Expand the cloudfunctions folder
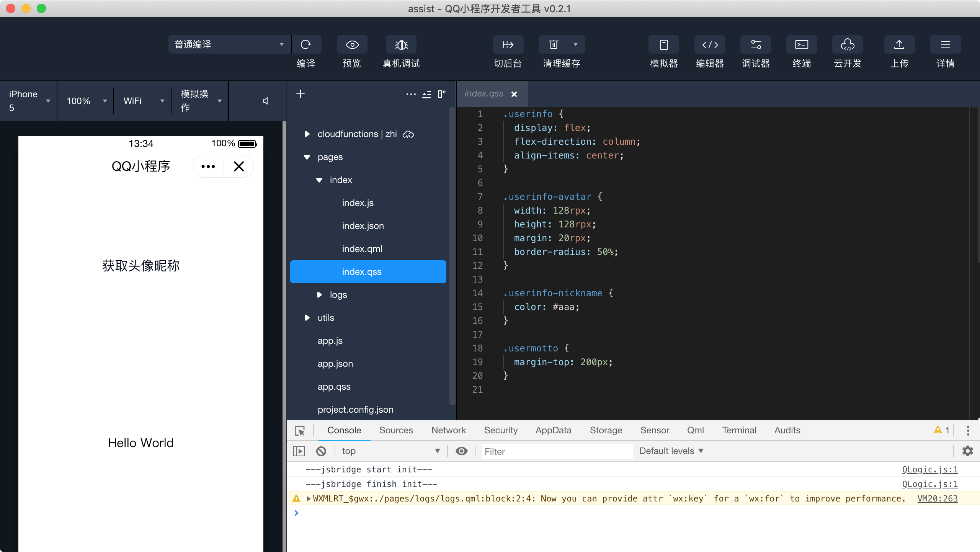980x552 pixels. pos(307,134)
